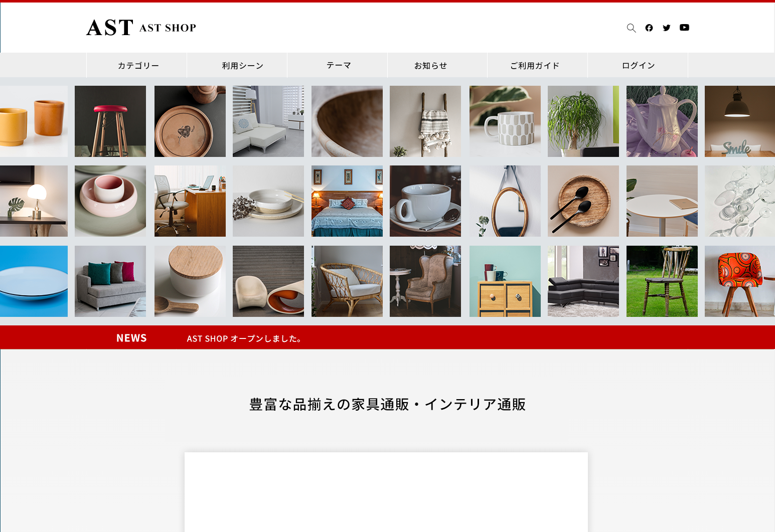Go to the お知らせ page
Screen dimensions: 775x532
[x=430, y=66]
